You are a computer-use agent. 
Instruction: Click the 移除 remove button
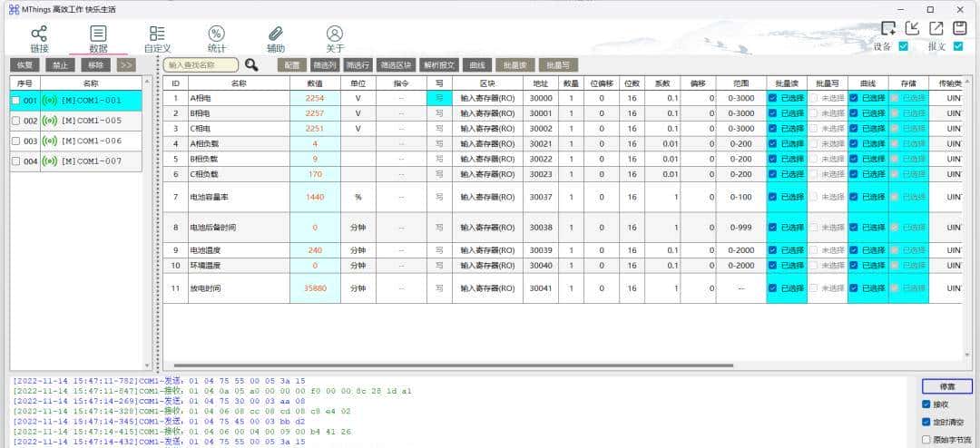(x=96, y=65)
